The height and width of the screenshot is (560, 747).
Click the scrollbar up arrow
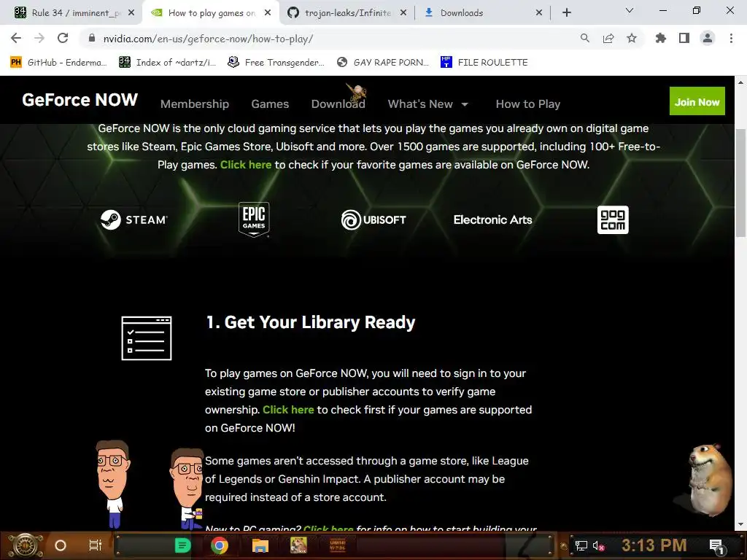tap(740, 82)
